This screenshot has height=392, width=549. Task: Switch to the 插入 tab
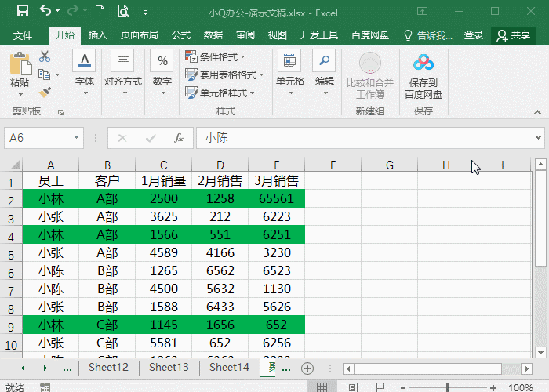[x=98, y=35]
